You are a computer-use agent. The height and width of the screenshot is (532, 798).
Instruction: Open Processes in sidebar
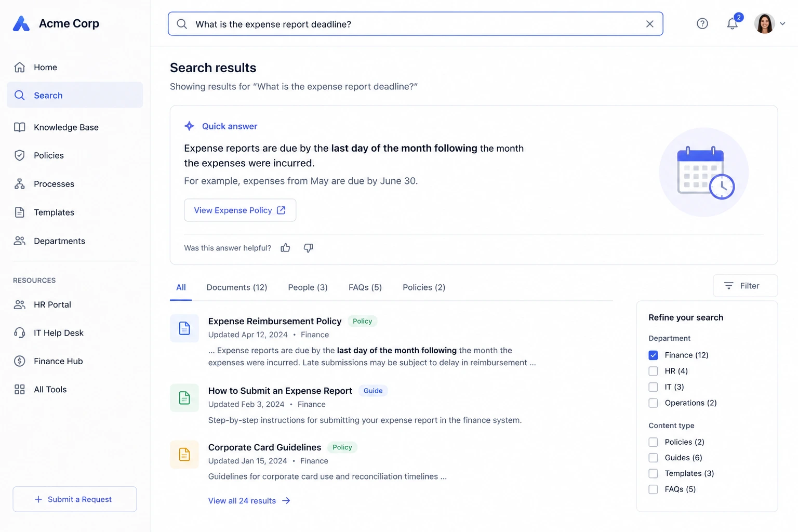point(75,184)
